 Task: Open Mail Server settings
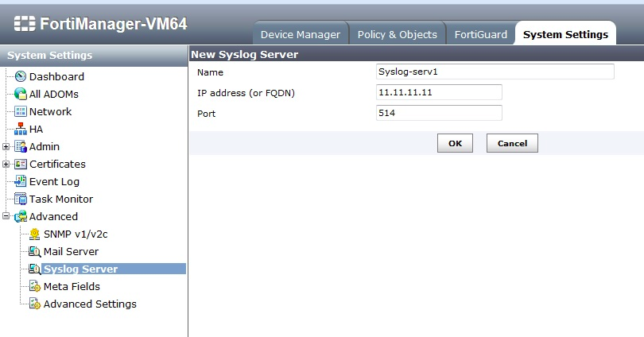coord(71,252)
